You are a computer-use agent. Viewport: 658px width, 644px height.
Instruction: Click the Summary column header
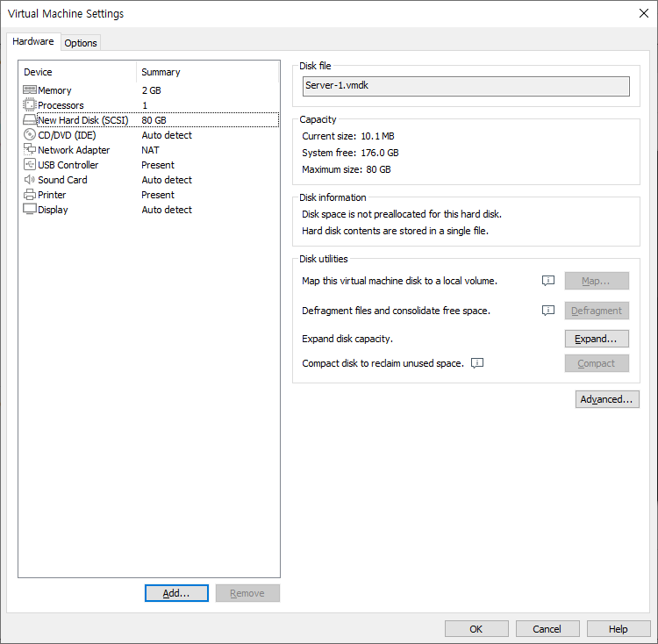click(x=207, y=72)
